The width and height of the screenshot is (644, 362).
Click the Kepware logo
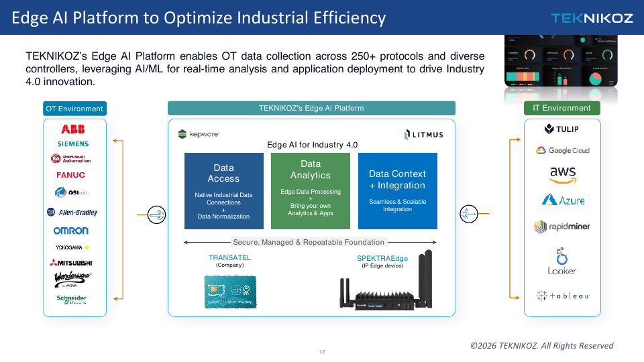(199, 134)
